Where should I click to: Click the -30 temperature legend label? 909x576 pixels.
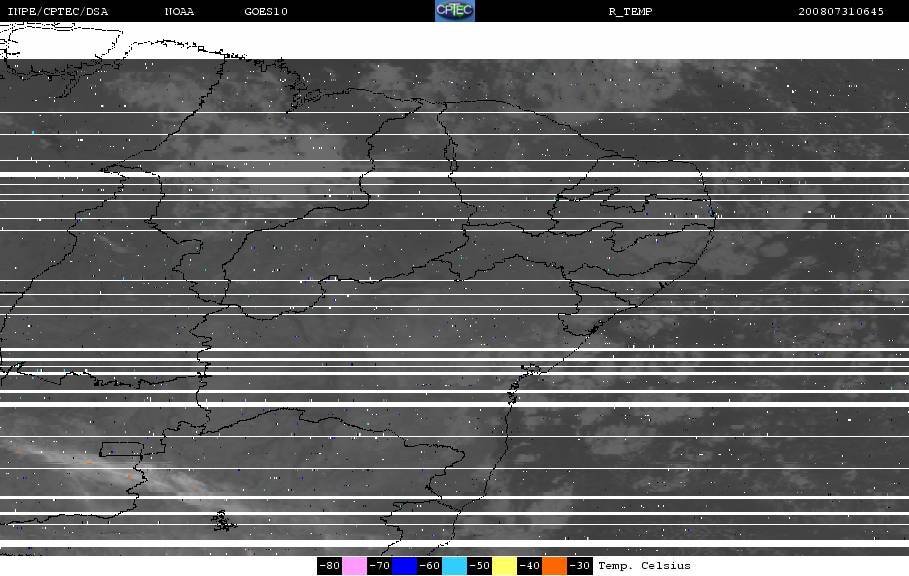580,566
